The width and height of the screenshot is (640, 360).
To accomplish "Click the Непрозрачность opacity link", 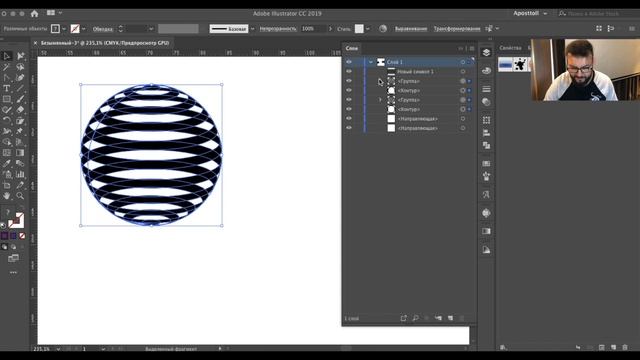I will (278, 29).
